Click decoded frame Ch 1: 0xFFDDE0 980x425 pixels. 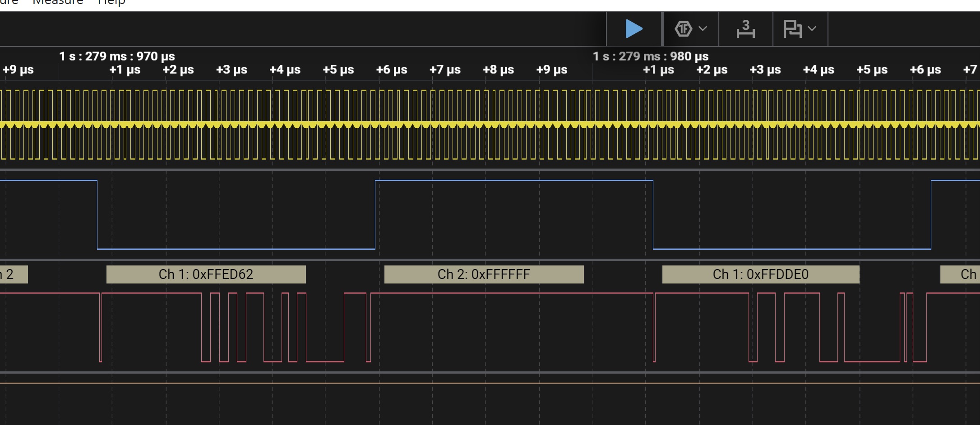coord(761,274)
